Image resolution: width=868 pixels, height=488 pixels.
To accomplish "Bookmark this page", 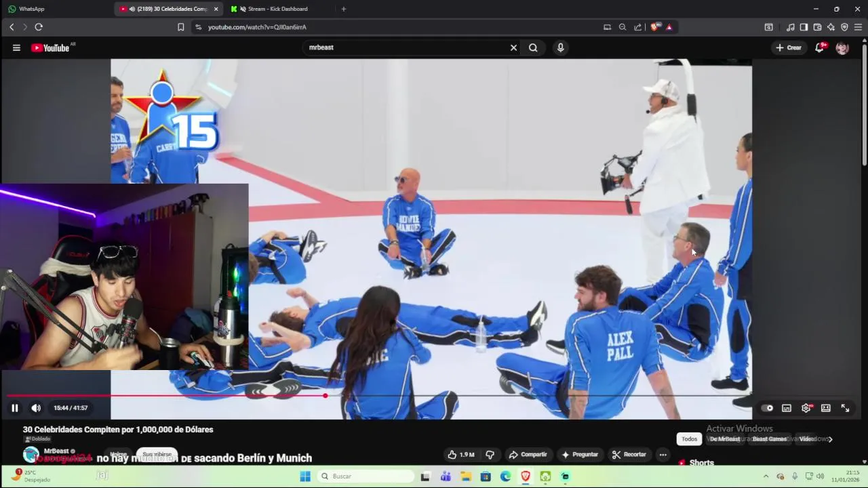I will pyautogui.click(x=180, y=27).
